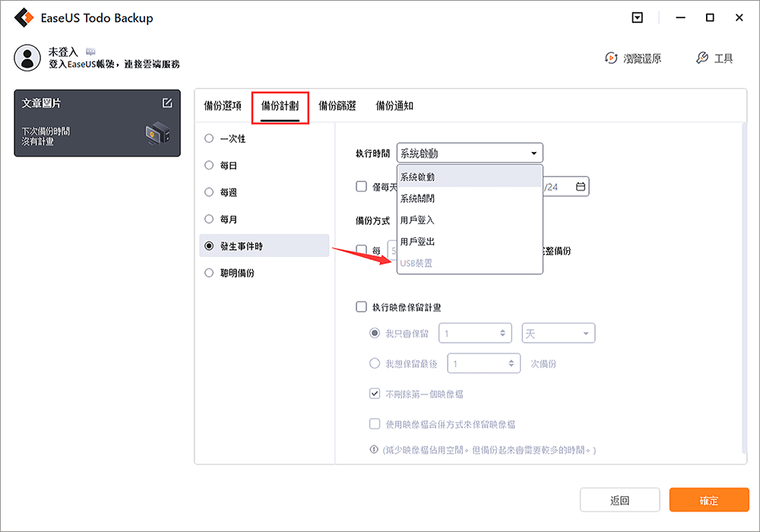The height and width of the screenshot is (532, 760).
Task: Edit the 文章圖片 backup task name
Action: [x=167, y=103]
